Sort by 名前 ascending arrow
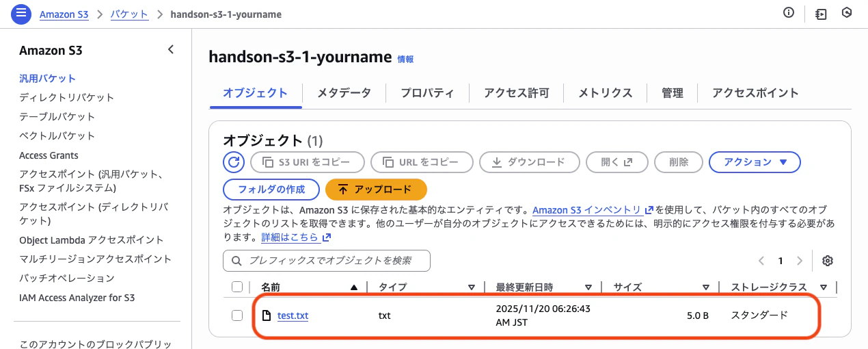Image resolution: width=868 pixels, height=349 pixels. [x=353, y=287]
